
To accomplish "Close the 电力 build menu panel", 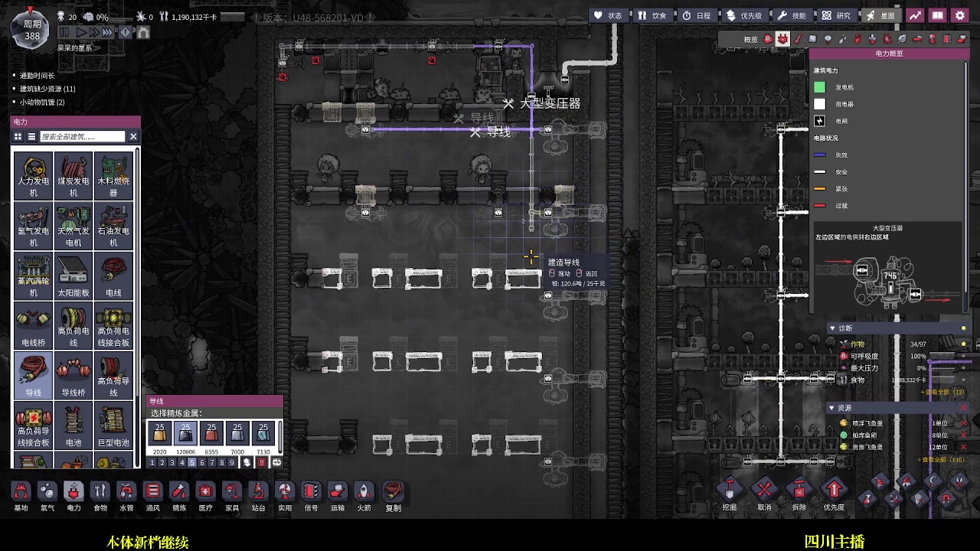I will (133, 136).
